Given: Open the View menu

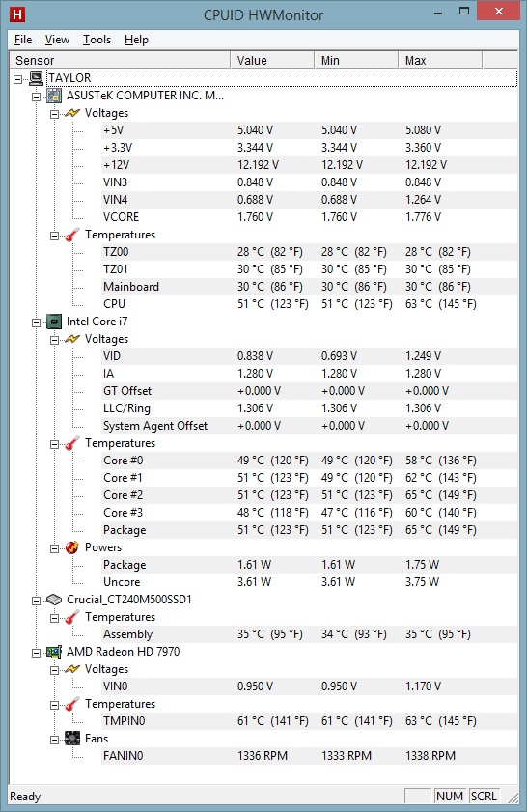Looking at the screenshot, I should pyautogui.click(x=57, y=40).
